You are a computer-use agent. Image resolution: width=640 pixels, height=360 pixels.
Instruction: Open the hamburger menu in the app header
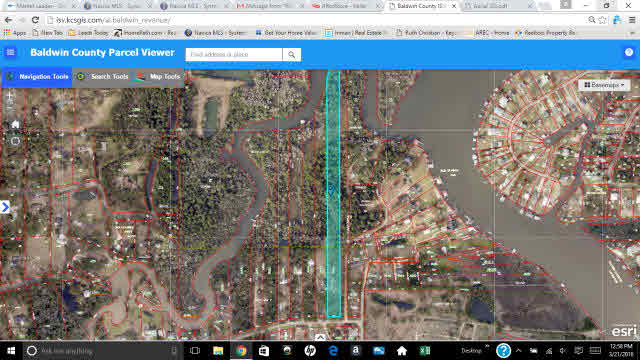click(10, 52)
